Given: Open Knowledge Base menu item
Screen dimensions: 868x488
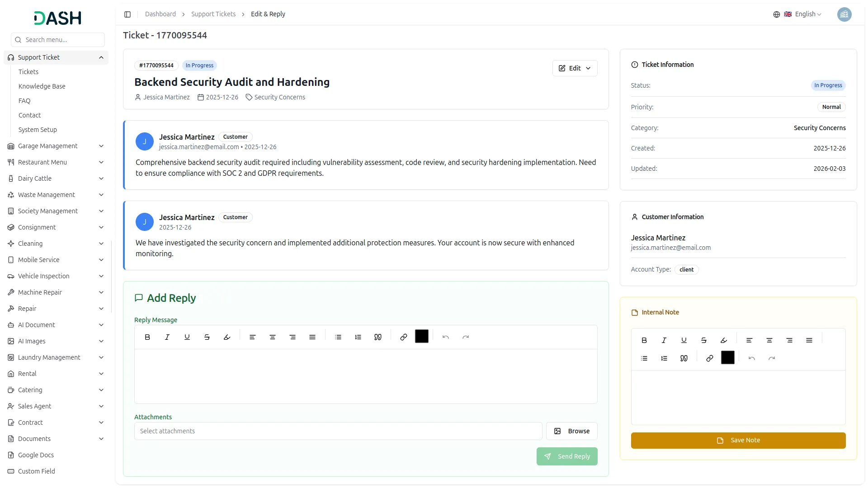Looking at the screenshot, I should click(x=42, y=86).
